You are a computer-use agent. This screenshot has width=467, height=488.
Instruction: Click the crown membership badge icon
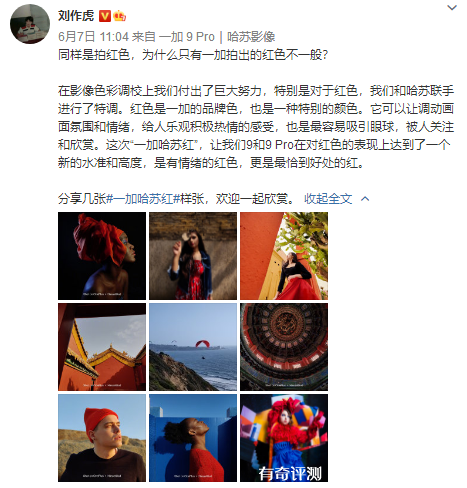tap(120, 16)
